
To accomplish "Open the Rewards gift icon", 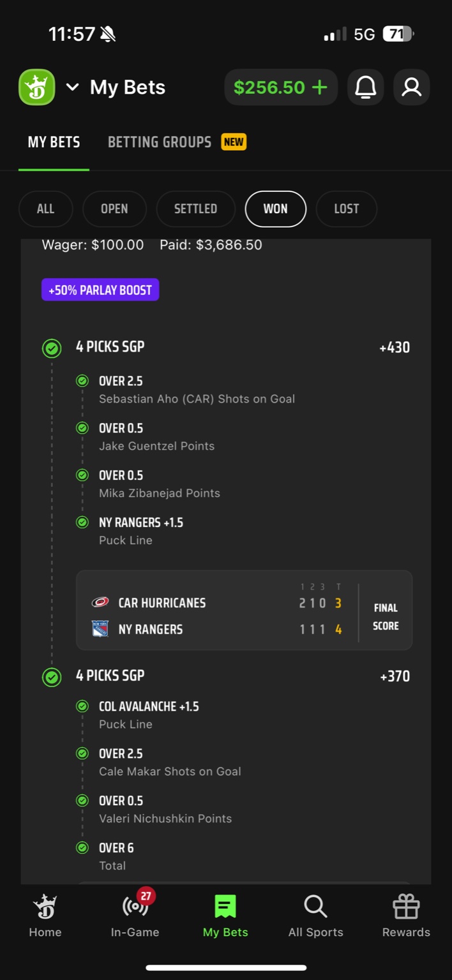I will point(406,916).
